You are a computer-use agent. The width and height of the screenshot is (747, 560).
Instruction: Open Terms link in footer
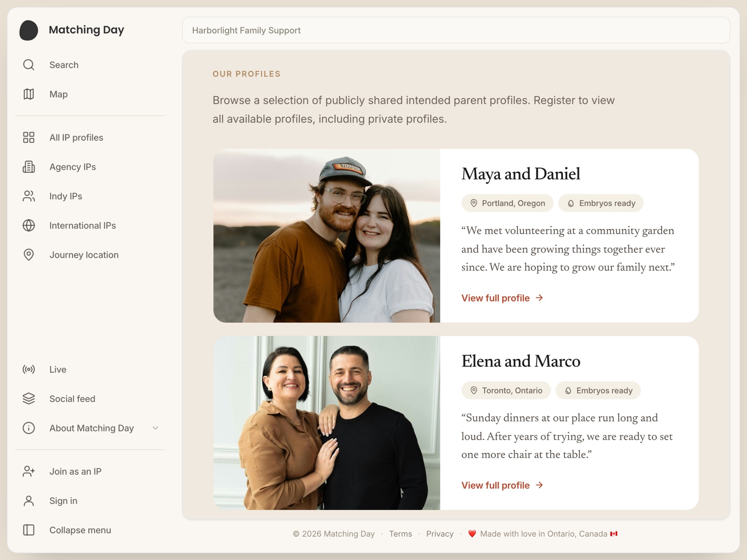(x=401, y=533)
